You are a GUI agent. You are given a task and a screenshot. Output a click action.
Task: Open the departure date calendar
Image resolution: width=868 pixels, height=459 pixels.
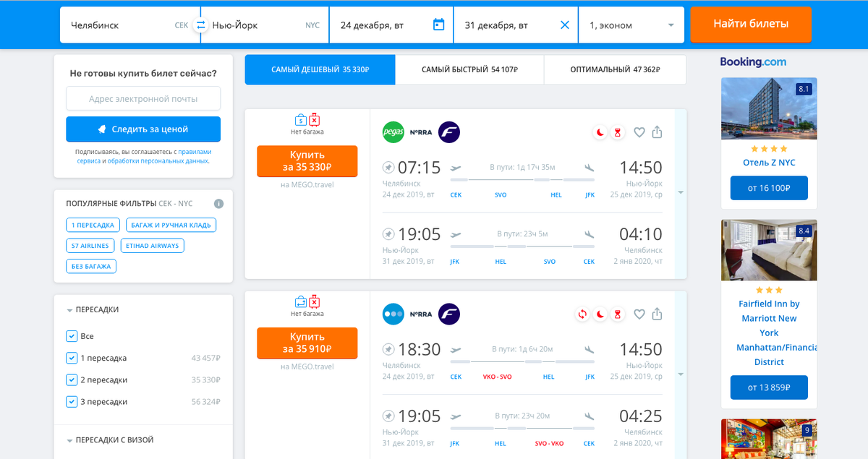[438, 25]
